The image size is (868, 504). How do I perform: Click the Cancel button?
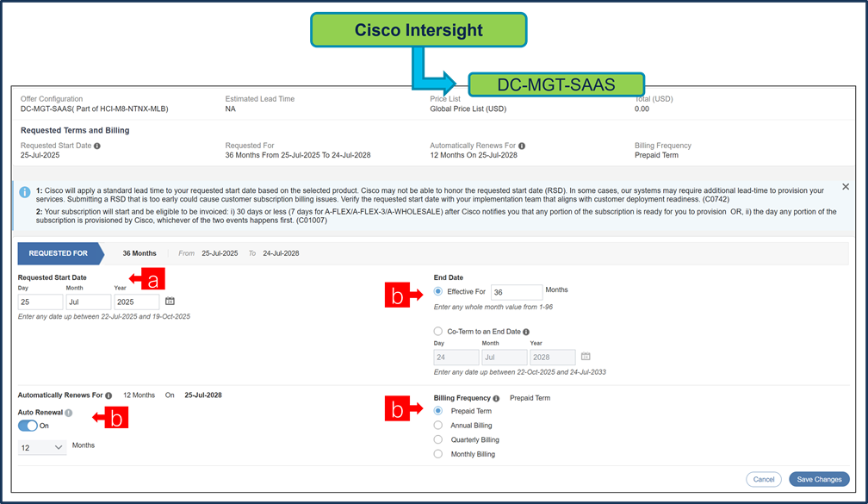point(763,479)
